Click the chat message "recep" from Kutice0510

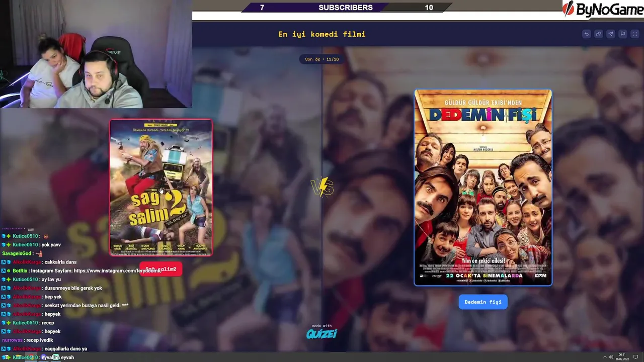[x=48, y=323]
